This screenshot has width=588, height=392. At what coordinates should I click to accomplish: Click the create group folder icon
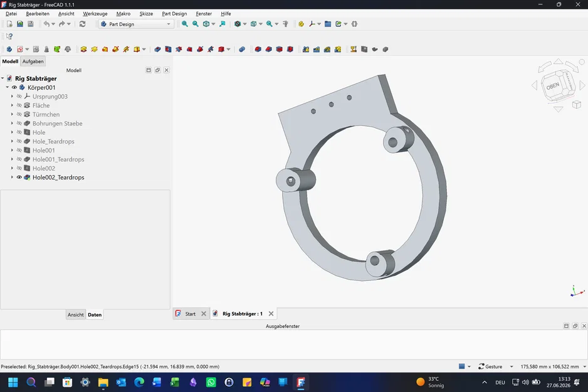pos(328,24)
